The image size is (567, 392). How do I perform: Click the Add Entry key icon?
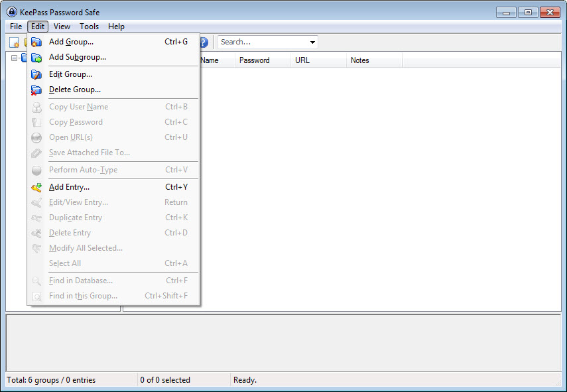[36, 187]
